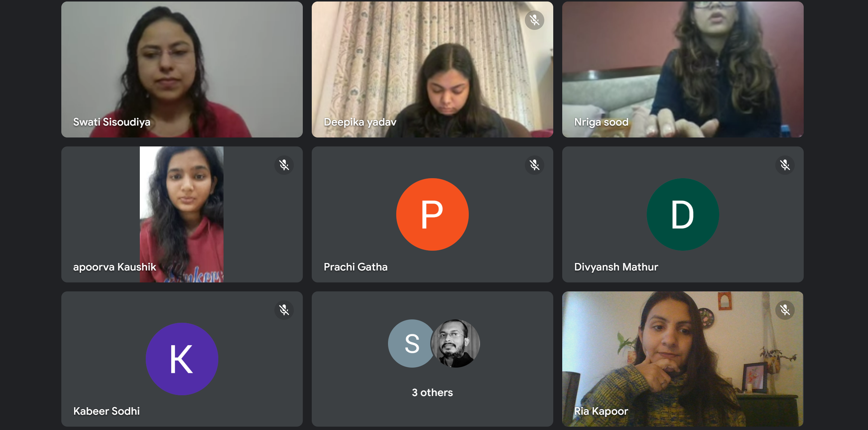Click muted mic icon on Divyansh Mathur tile
The width and height of the screenshot is (868, 430).
(785, 165)
